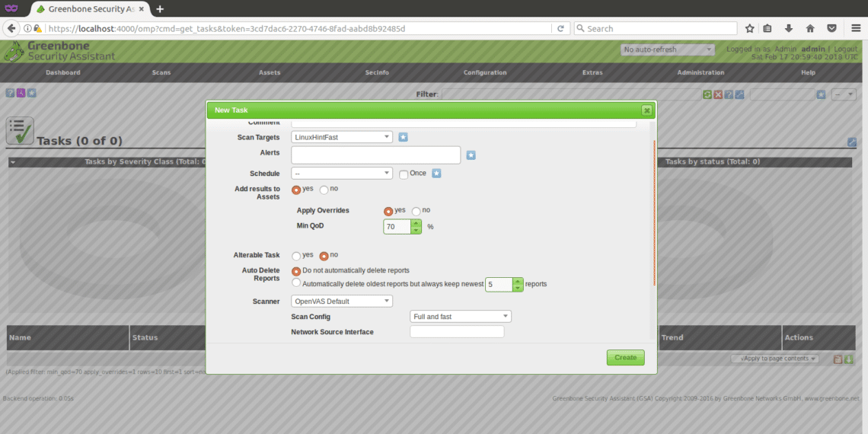Viewport: 868px width, 434px height.
Task: Click the green export download icon below Actions
Action: (x=849, y=359)
